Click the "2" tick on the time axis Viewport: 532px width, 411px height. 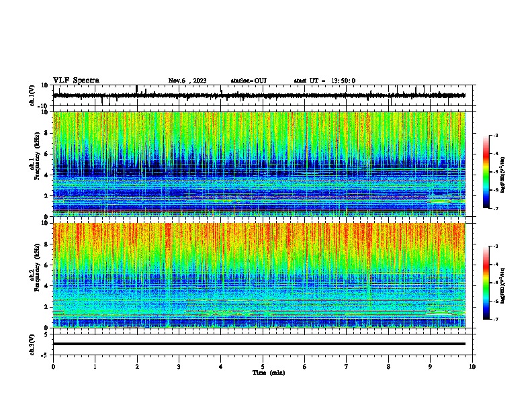point(137,367)
